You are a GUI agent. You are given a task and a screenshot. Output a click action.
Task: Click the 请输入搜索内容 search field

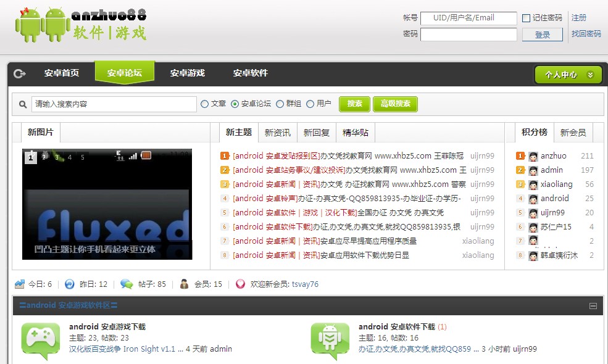point(114,104)
